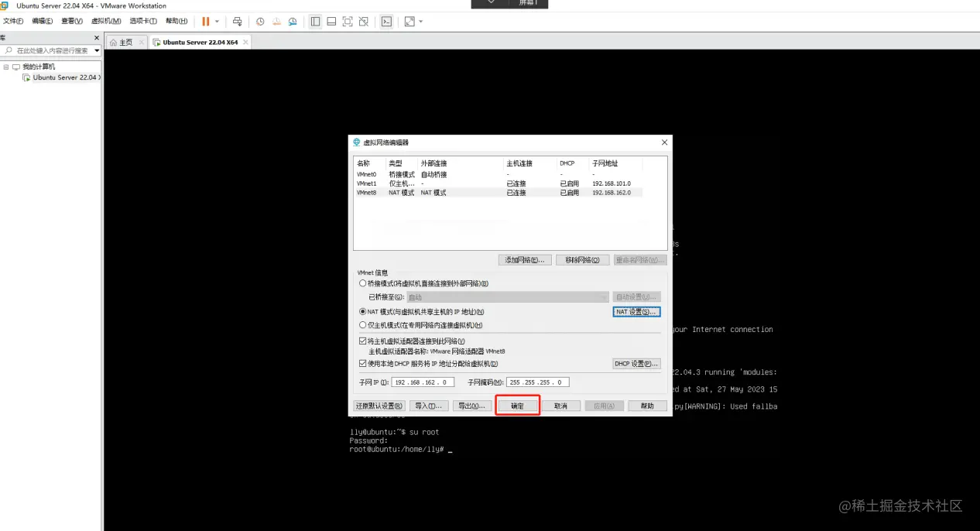Click the virtual network editor globe icon

tap(356, 142)
